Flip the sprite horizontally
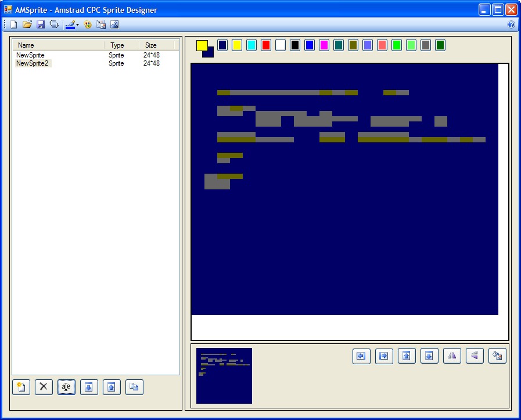Image resolution: width=521 pixels, height=420 pixels. click(x=452, y=356)
